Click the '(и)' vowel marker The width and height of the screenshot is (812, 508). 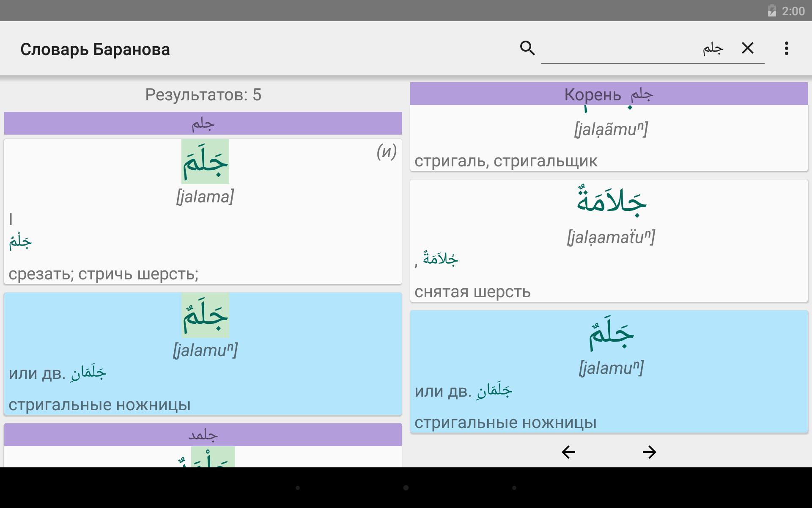pos(387,151)
